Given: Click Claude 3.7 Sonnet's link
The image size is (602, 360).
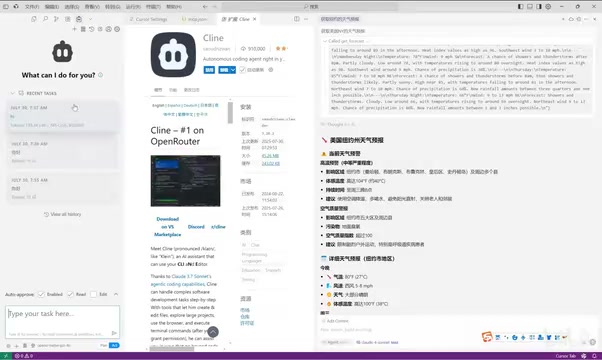Looking at the screenshot, I should 191,276.
